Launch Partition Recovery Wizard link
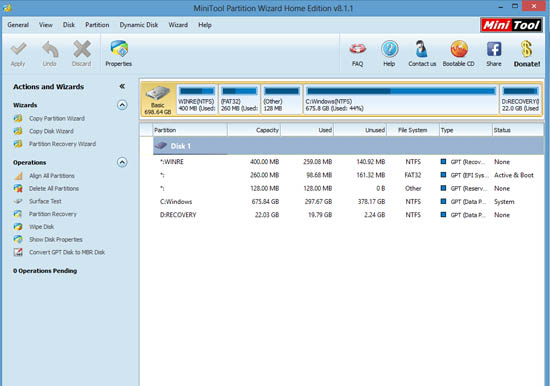Image resolution: width=550 pixels, height=386 pixels. (62, 144)
